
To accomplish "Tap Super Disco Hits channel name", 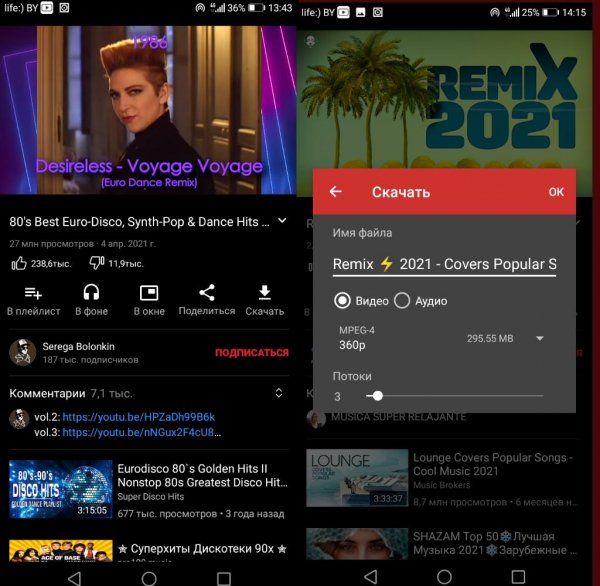I will tap(151, 496).
